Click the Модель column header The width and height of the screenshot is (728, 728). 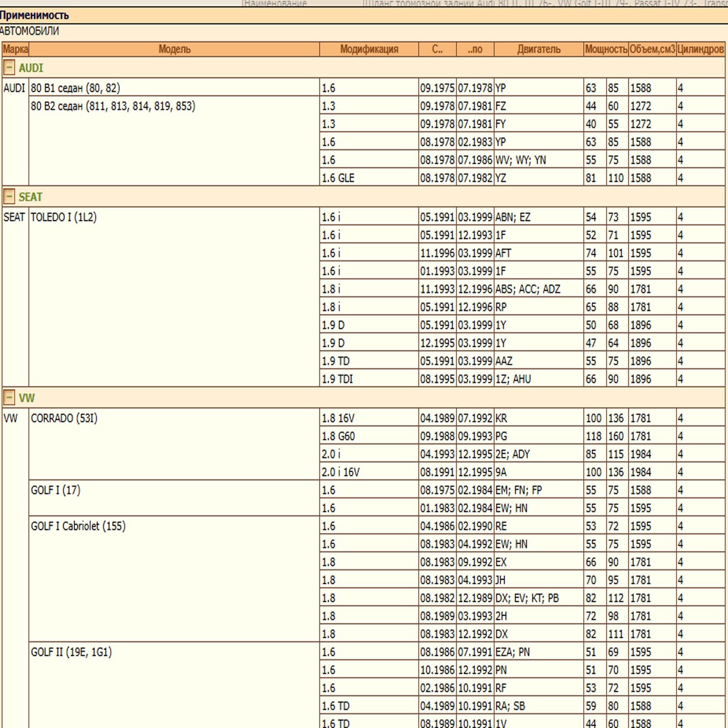coord(174,49)
